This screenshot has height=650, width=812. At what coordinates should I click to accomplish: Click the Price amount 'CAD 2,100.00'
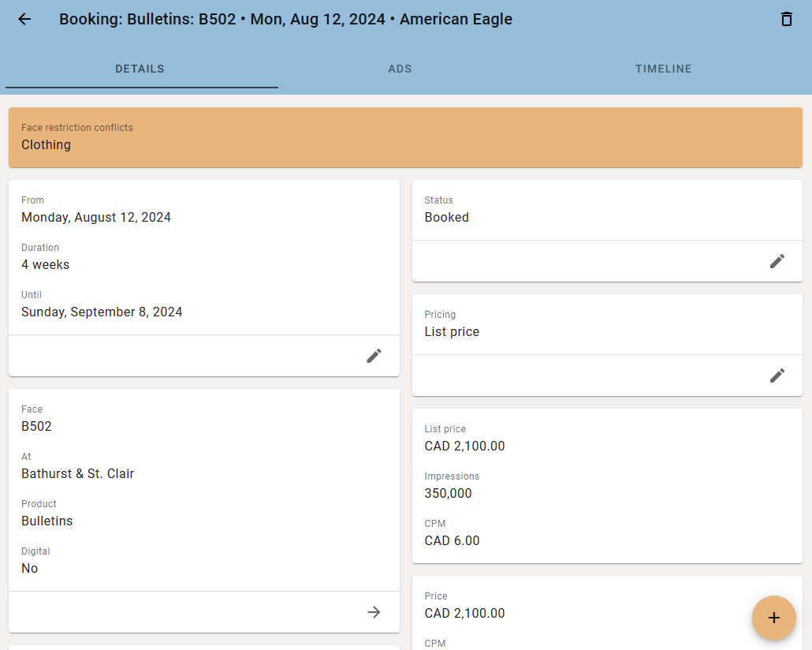[464, 613]
